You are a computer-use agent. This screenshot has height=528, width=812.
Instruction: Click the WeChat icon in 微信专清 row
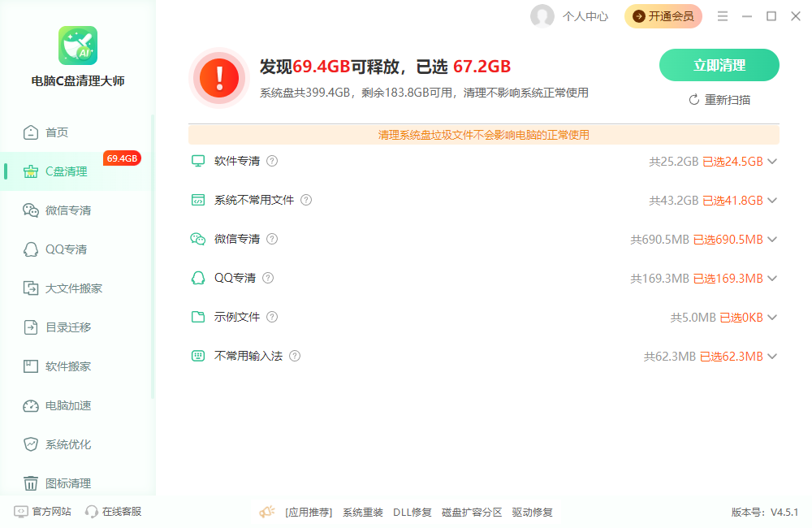tap(198, 239)
